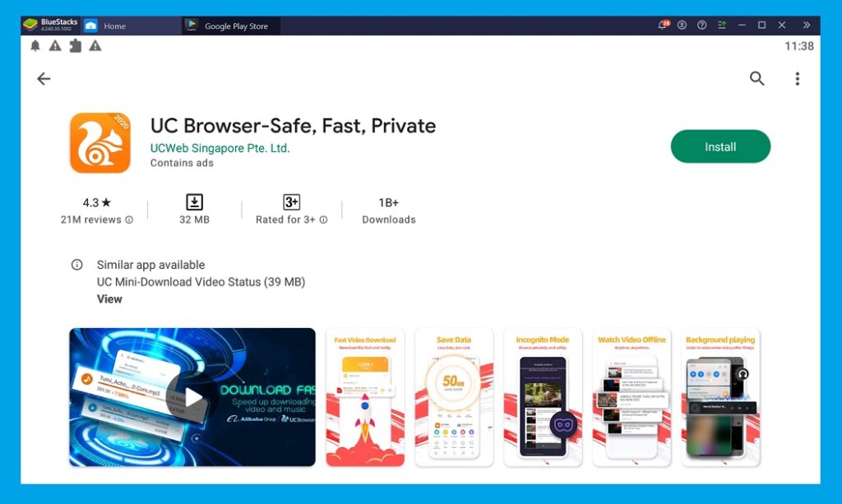Click the second warning triangle in the status bar

(x=95, y=45)
